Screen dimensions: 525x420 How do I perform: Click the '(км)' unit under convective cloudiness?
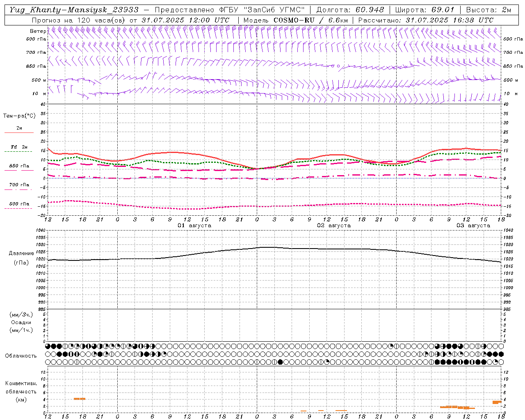coord(21,399)
